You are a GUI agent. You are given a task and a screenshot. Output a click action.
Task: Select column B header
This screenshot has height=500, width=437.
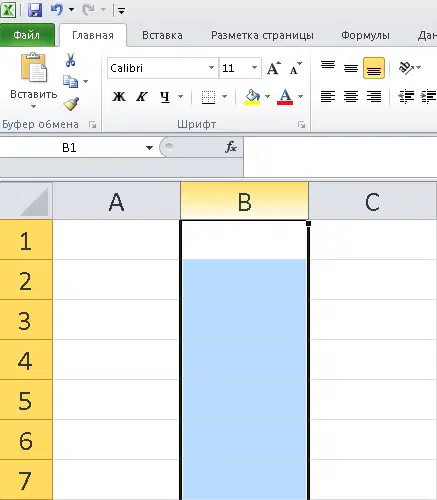pos(244,201)
